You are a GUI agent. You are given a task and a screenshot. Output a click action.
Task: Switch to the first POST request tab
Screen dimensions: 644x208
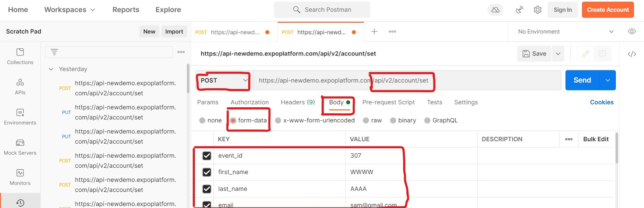[x=234, y=32]
